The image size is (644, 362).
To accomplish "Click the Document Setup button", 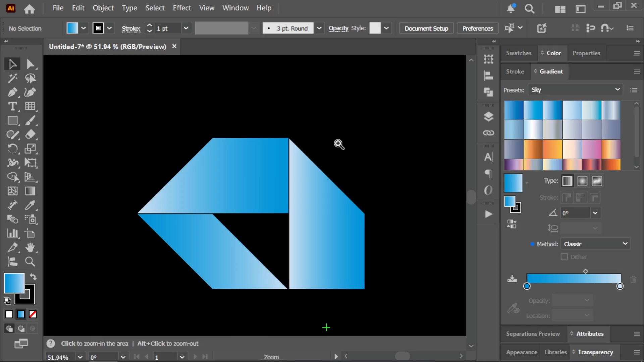I will coord(426,28).
